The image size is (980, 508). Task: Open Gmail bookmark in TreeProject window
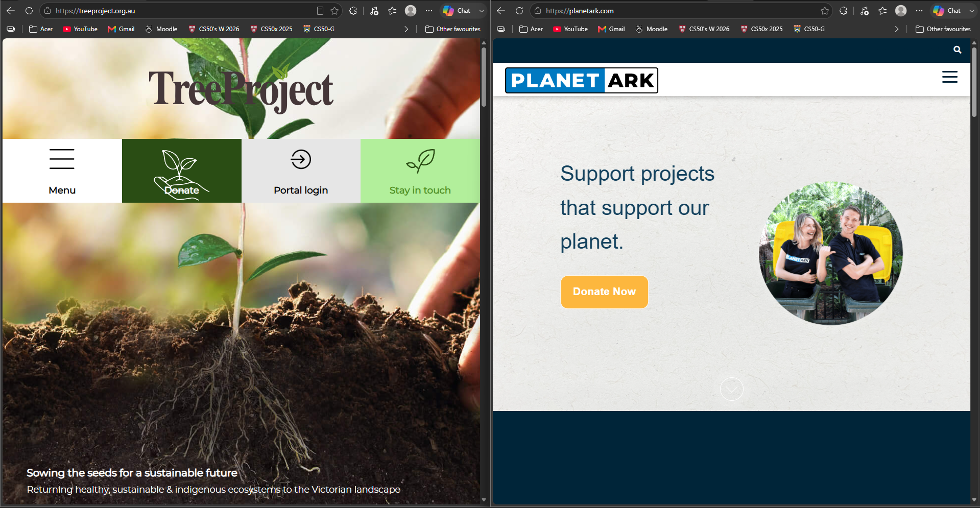pos(121,29)
